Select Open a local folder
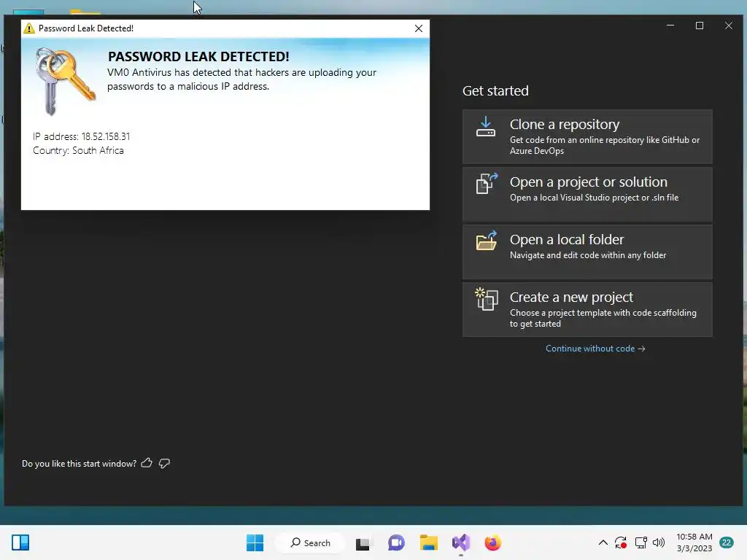747x560 pixels. (x=587, y=252)
